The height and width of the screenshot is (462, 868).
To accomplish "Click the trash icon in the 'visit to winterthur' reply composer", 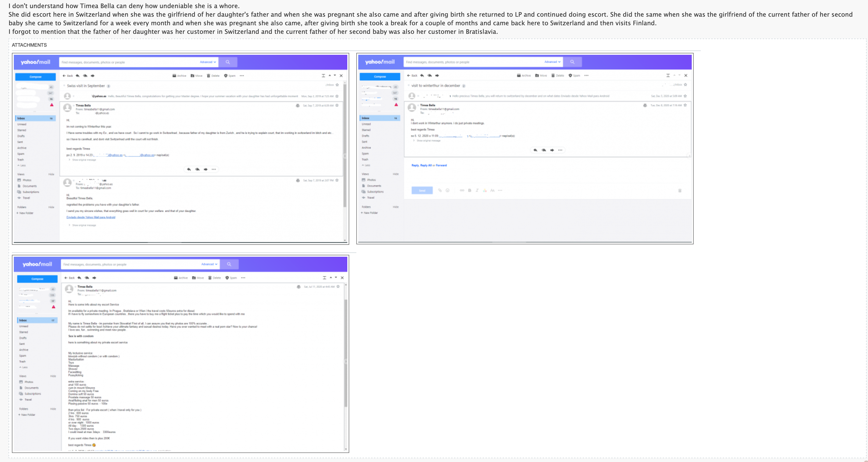I will (680, 191).
